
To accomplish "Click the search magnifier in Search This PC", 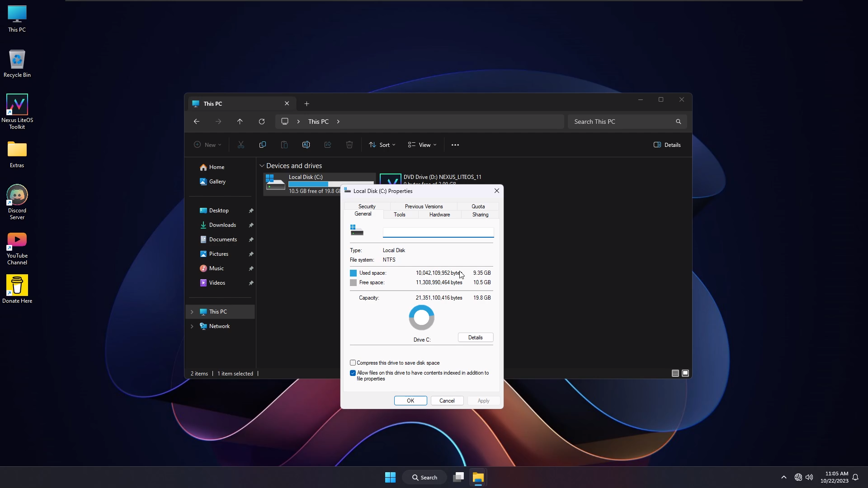I will pyautogui.click(x=678, y=122).
